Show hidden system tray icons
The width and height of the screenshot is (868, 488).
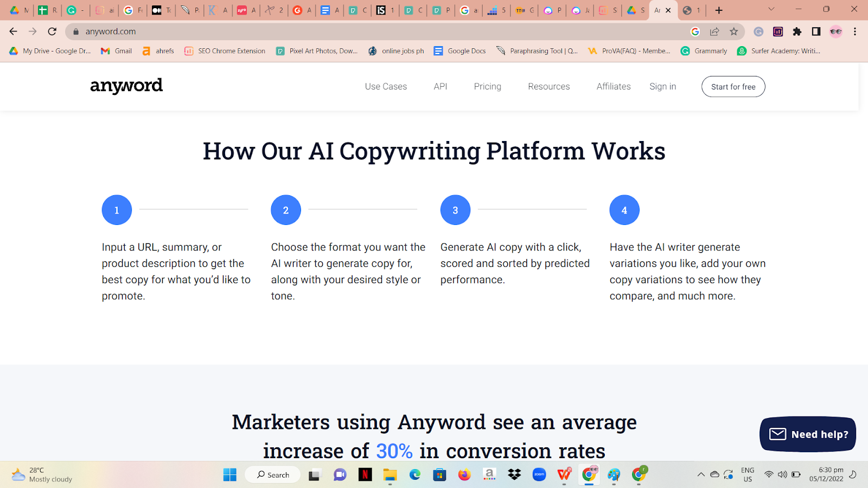point(701,474)
